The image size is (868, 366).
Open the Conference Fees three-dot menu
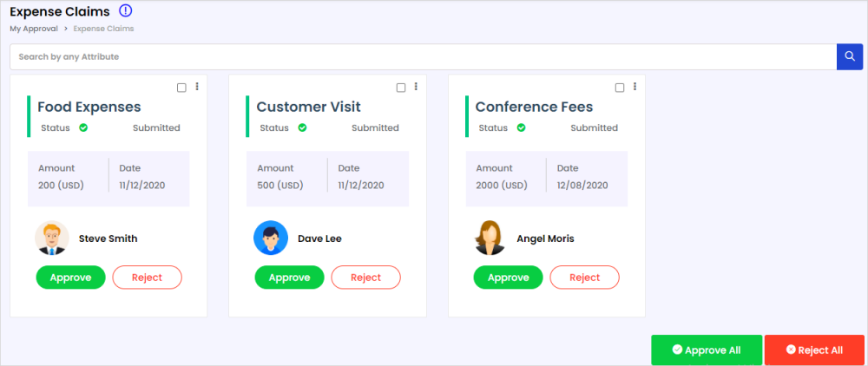[635, 87]
